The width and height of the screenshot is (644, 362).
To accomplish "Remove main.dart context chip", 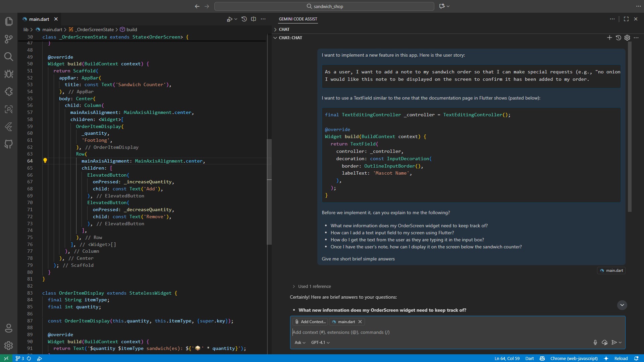I will (360, 322).
